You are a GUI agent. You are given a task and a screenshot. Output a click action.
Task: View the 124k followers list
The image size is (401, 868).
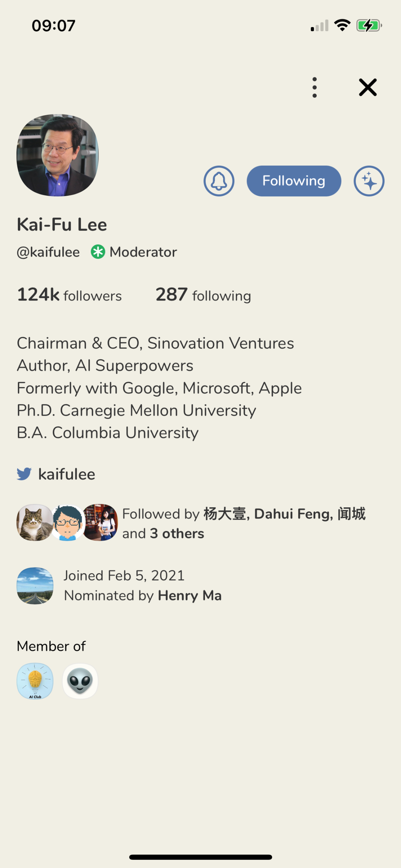click(x=69, y=295)
